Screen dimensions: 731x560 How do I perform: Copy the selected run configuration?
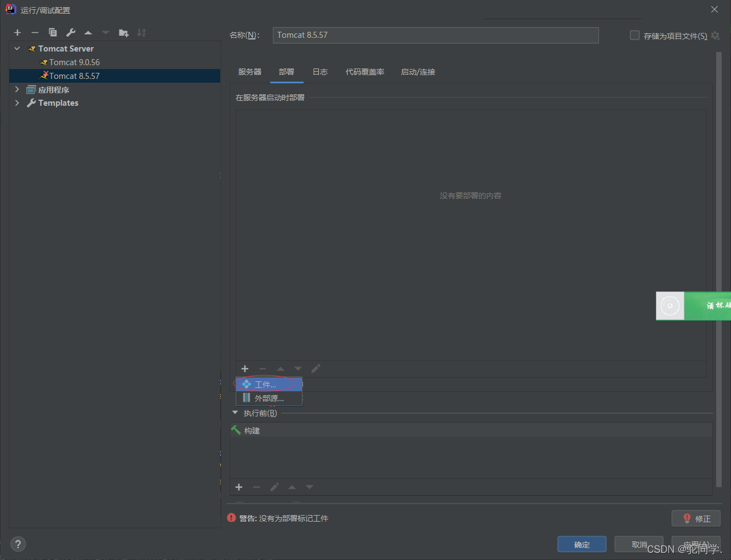tap(53, 33)
